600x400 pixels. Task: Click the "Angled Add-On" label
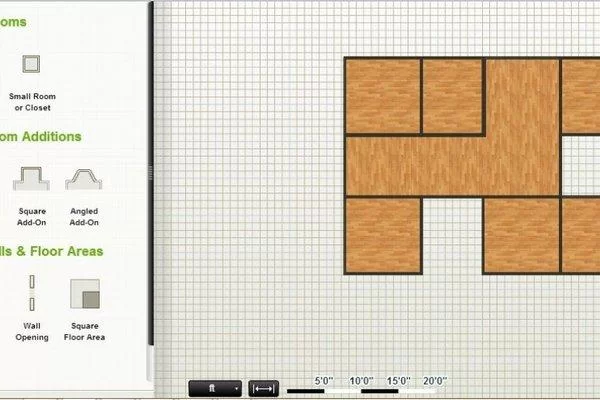(84, 217)
